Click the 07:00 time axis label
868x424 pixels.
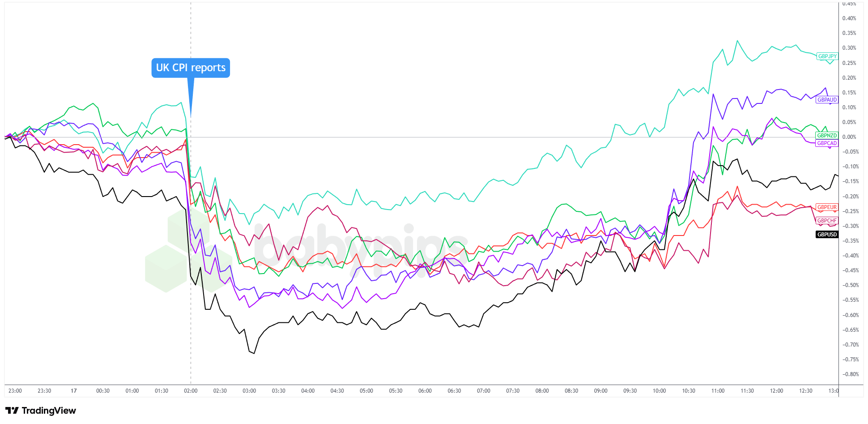point(484,391)
